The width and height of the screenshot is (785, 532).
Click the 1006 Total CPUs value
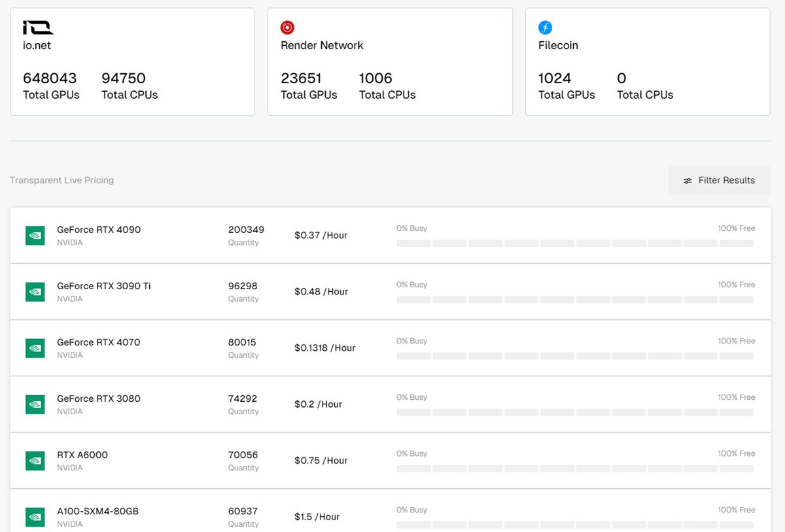[375, 79]
